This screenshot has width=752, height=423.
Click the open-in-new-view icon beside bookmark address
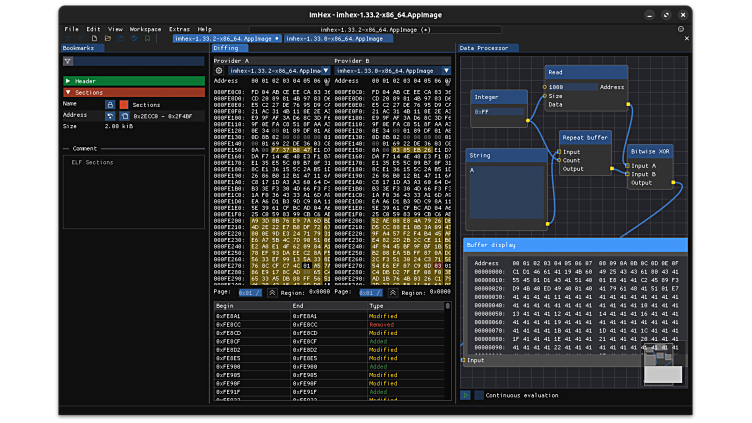pos(124,116)
